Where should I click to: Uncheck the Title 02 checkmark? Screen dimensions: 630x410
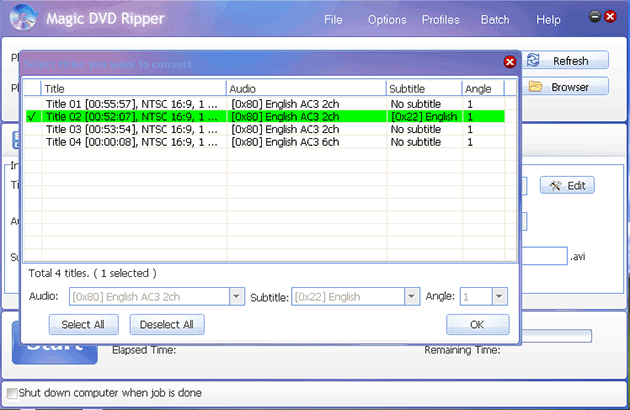pos(31,117)
